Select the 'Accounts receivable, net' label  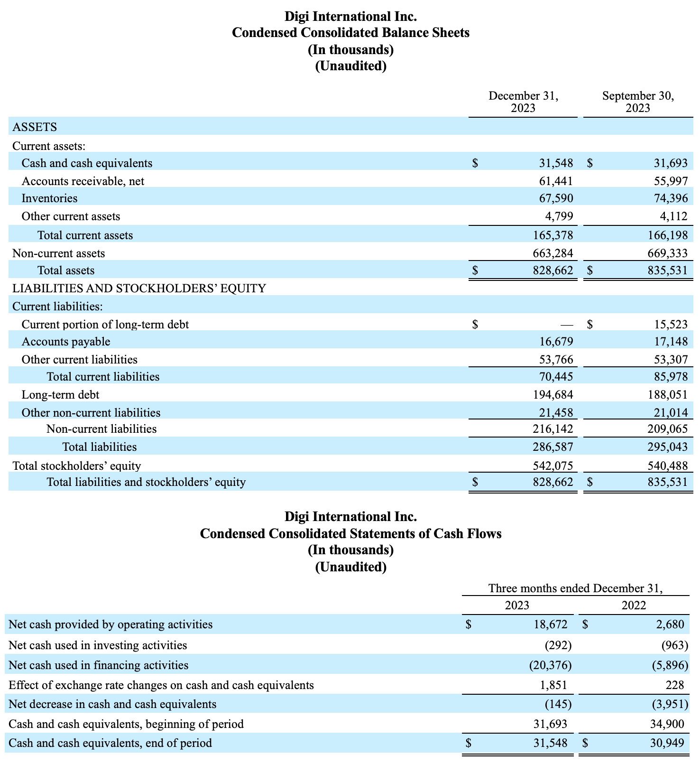point(83,181)
